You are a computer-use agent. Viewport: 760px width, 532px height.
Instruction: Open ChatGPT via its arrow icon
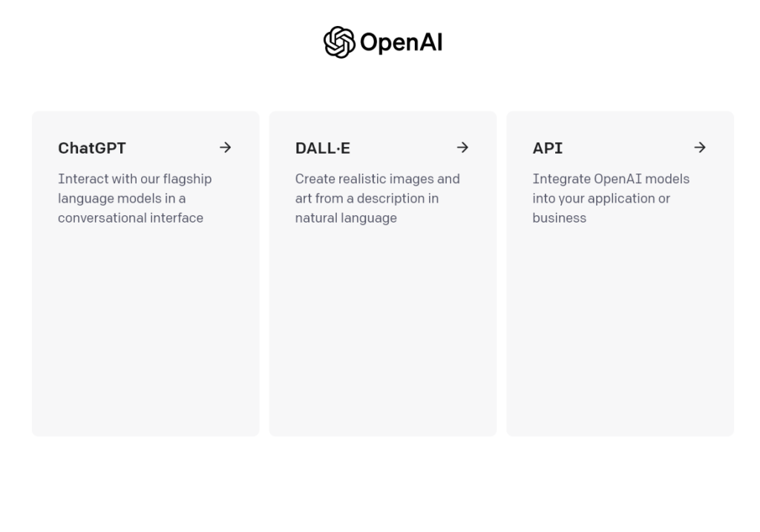click(x=226, y=148)
